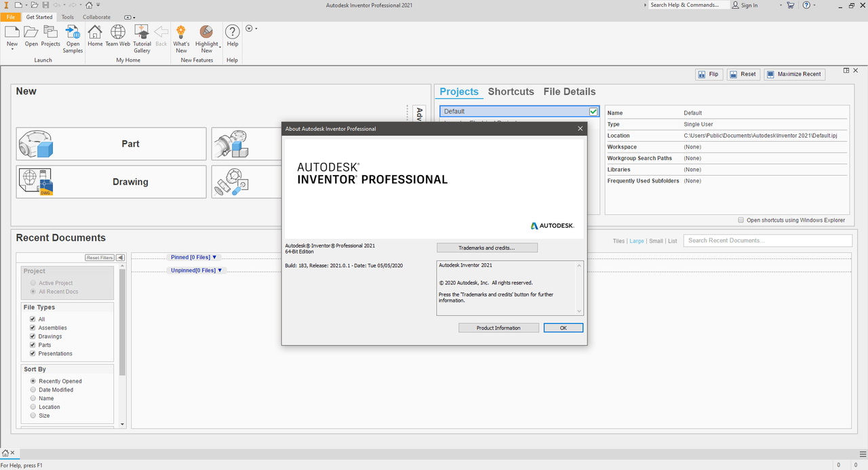
Task: Click the Trademarks and credits button
Action: pos(487,248)
